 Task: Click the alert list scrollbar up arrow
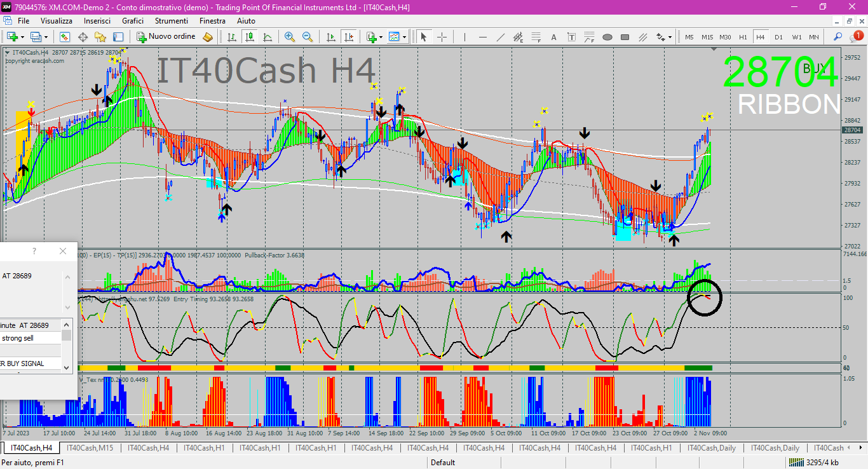[x=67, y=325]
